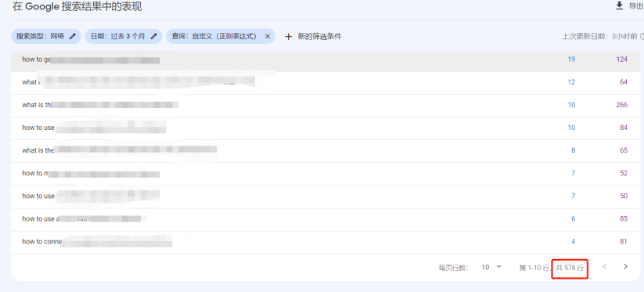The image size is (644, 292).
Task: Click the 上次更新日期 status text
Action: click(599, 37)
